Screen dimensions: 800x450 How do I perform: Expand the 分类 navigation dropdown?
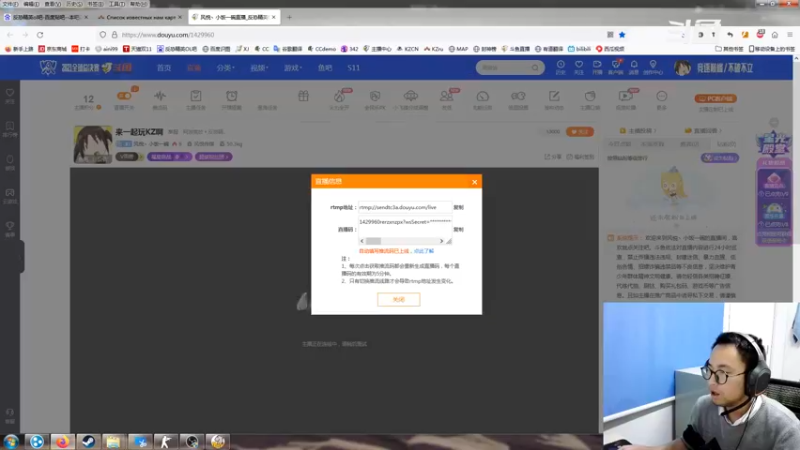pos(224,68)
